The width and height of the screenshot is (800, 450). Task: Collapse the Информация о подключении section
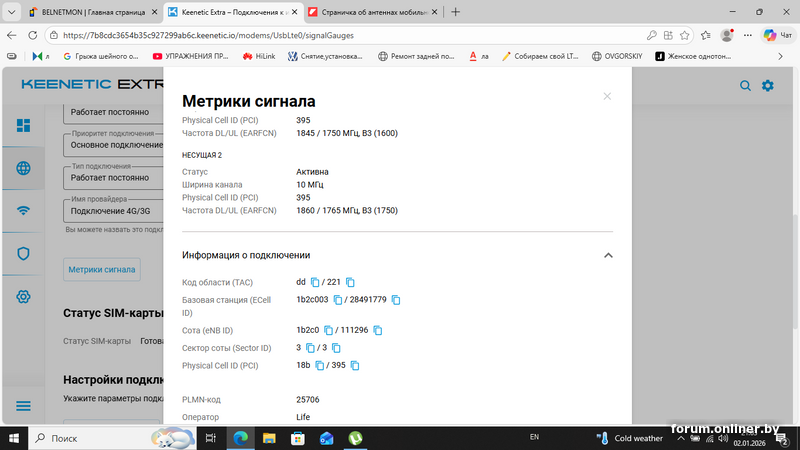pyautogui.click(x=608, y=255)
